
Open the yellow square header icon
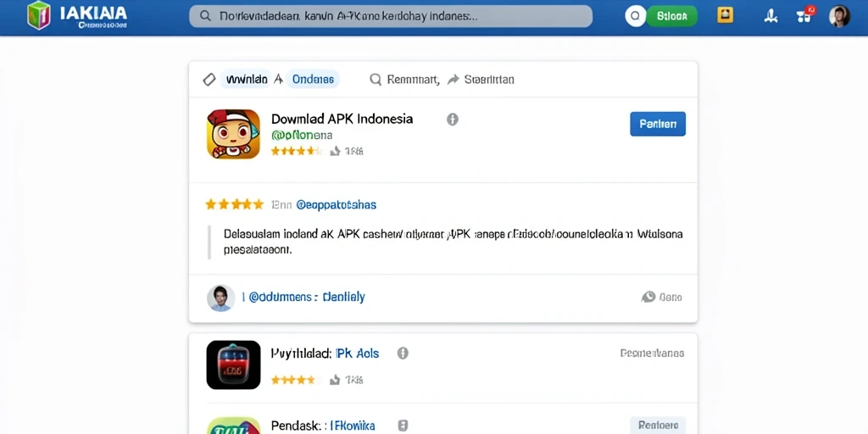[x=725, y=15]
